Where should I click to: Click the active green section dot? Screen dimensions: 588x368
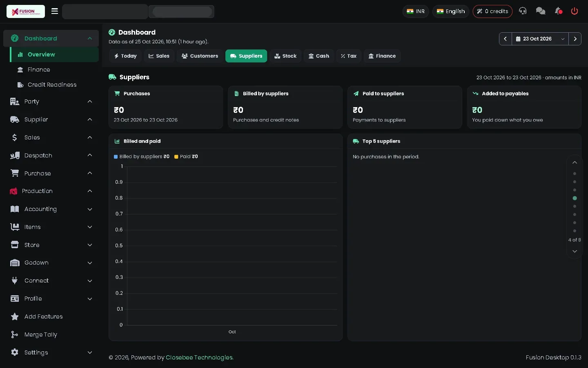coord(575,198)
